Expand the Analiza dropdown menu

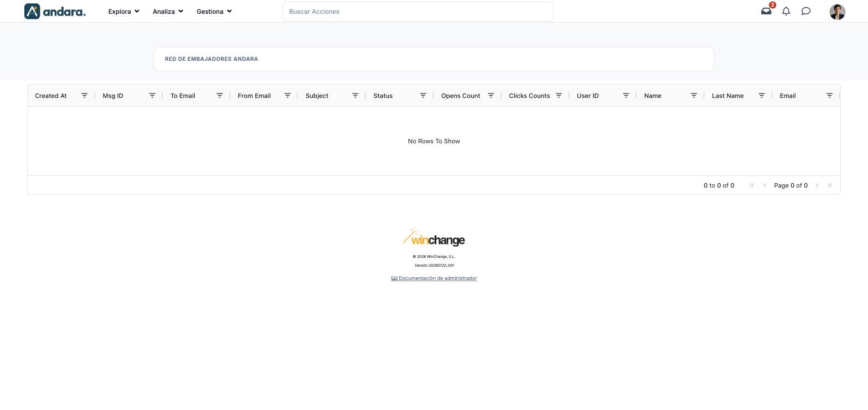coord(168,11)
